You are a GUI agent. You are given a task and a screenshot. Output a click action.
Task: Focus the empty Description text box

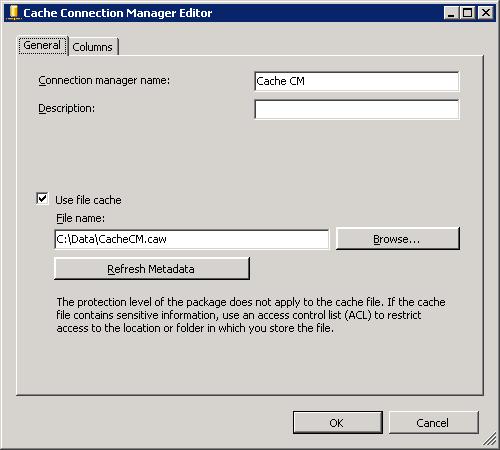point(356,109)
